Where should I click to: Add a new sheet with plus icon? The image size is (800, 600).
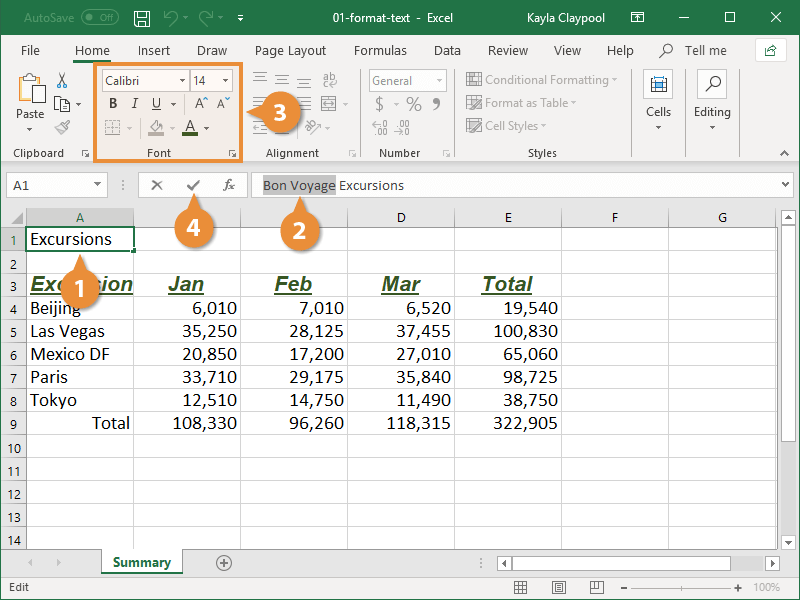coord(224,563)
